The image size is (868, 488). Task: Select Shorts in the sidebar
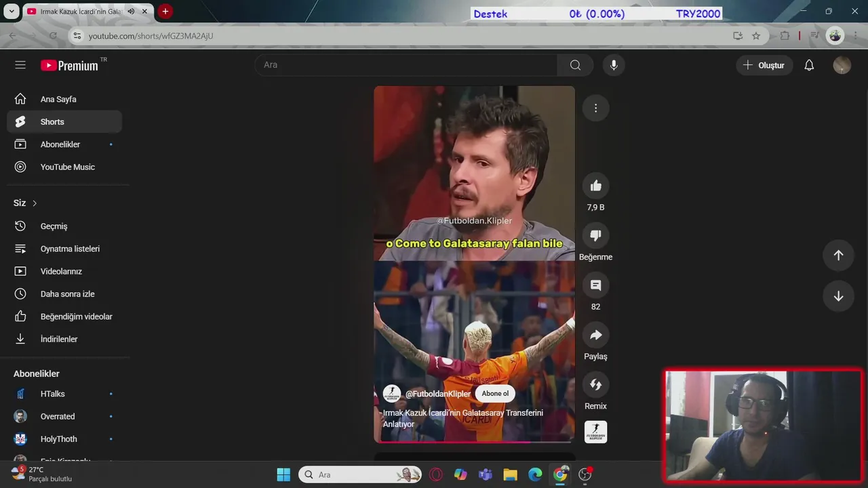(64, 122)
